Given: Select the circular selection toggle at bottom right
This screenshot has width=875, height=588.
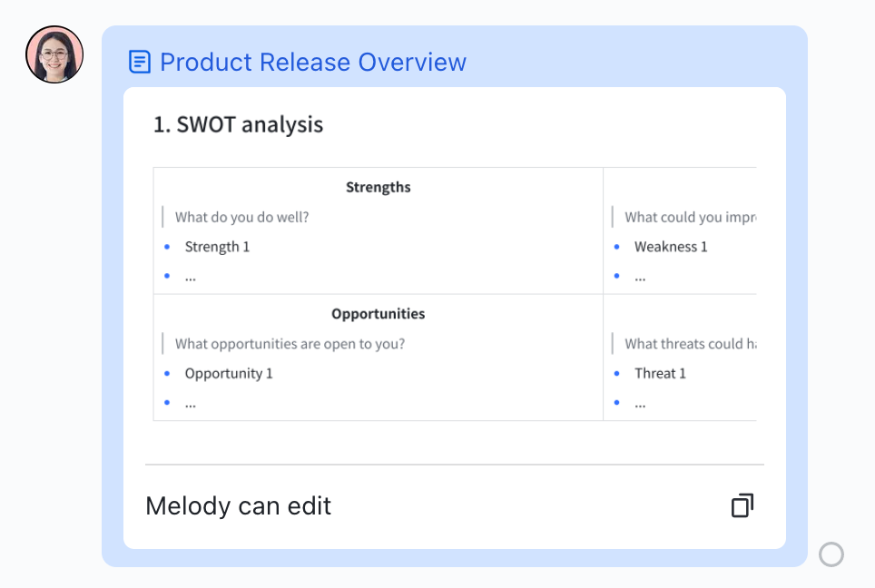Looking at the screenshot, I should point(831,554).
